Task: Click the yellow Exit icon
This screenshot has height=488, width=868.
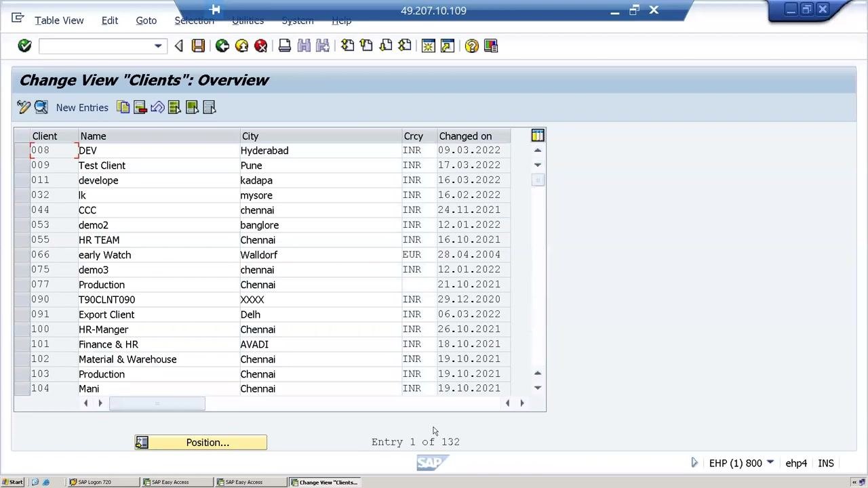Action: (241, 45)
